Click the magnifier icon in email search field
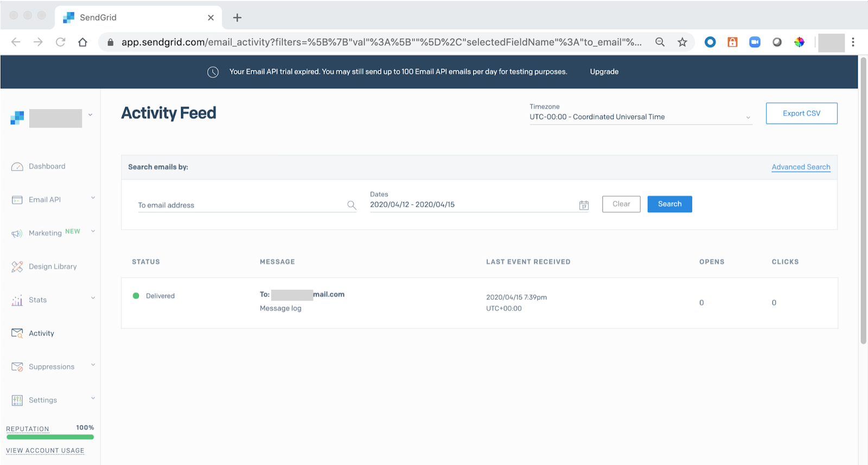The width and height of the screenshot is (868, 465). click(x=352, y=205)
